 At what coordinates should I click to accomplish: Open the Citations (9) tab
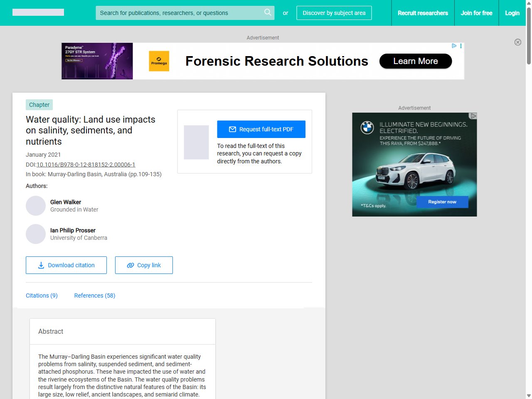click(x=42, y=296)
